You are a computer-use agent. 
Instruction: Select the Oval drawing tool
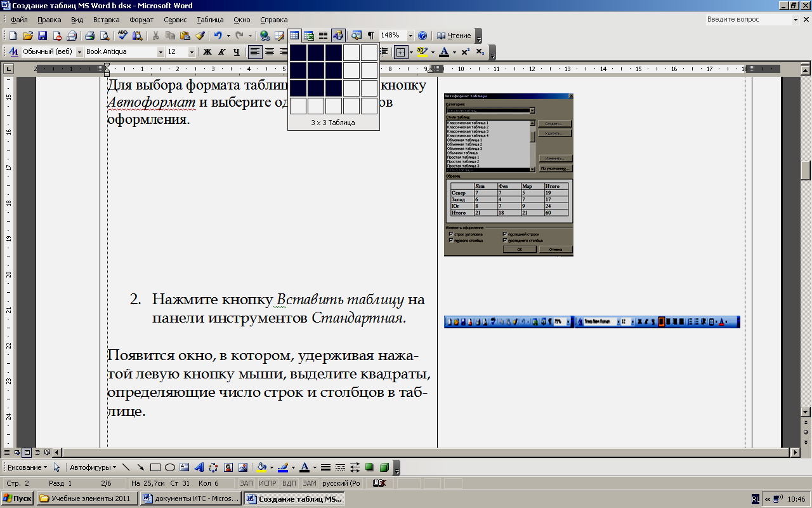pos(170,467)
